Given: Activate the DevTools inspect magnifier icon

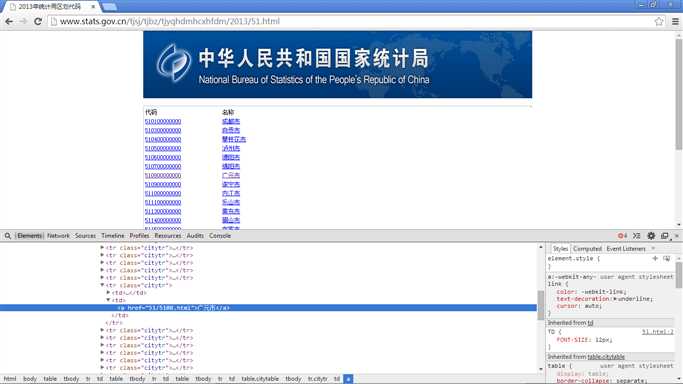Looking at the screenshot, I should point(8,236).
